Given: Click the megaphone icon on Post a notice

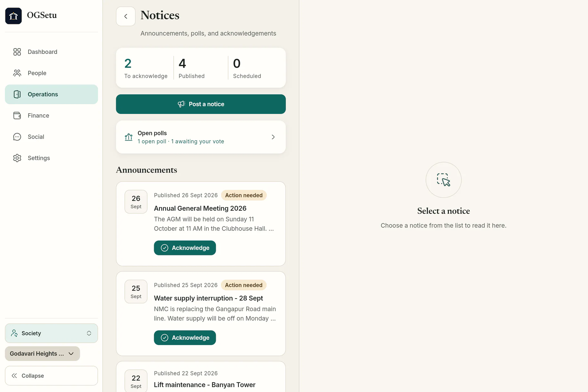Looking at the screenshot, I should click(x=181, y=104).
